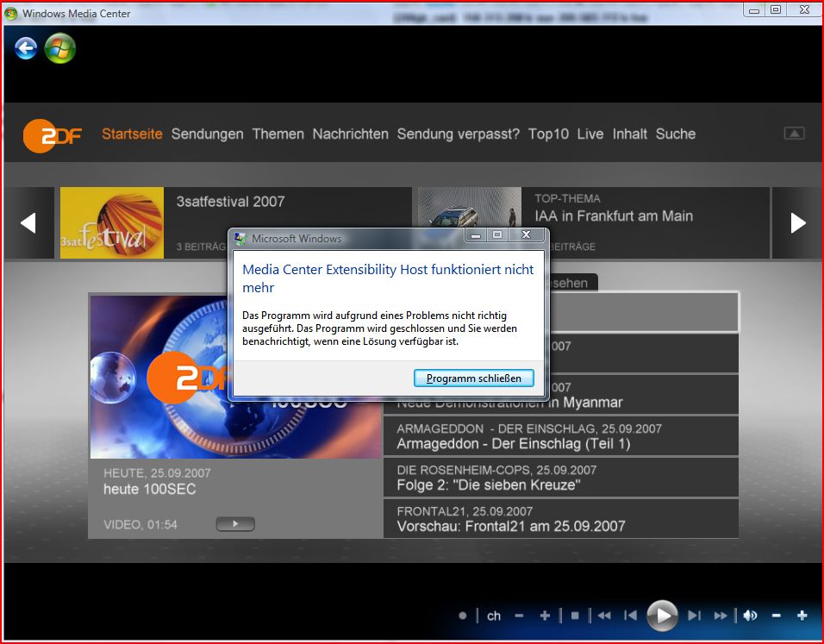Decrease volume with minus button
824x644 pixels.
[x=777, y=616]
